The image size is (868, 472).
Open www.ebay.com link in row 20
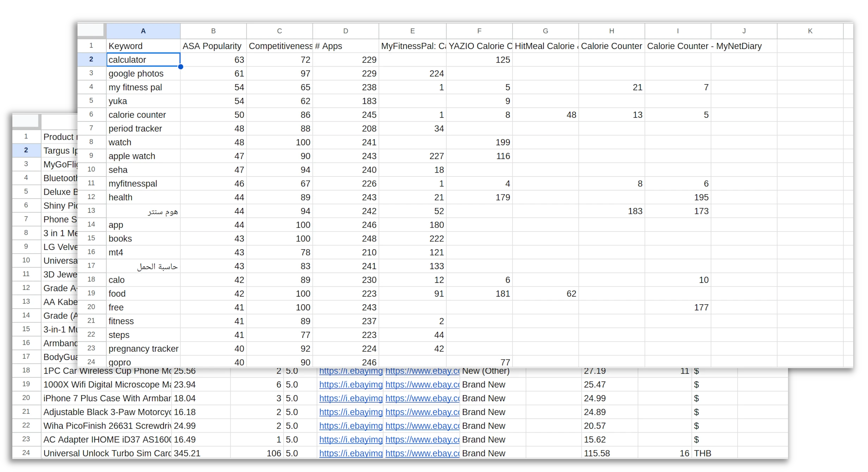422,398
